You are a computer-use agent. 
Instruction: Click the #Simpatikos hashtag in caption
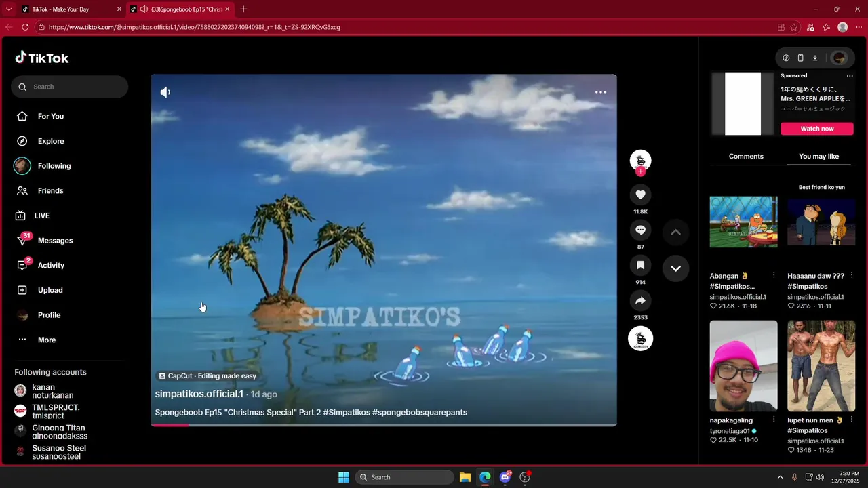(x=347, y=412)
